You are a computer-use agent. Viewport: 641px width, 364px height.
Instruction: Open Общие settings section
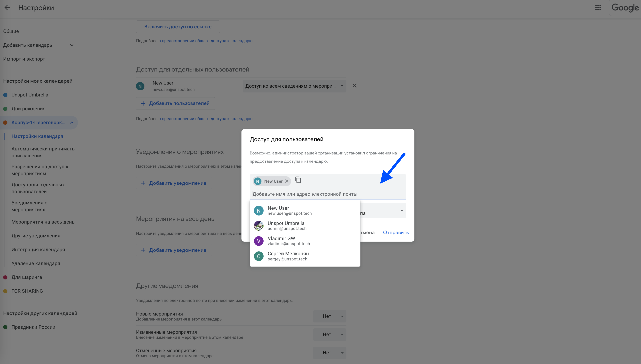tap(11, 31)
